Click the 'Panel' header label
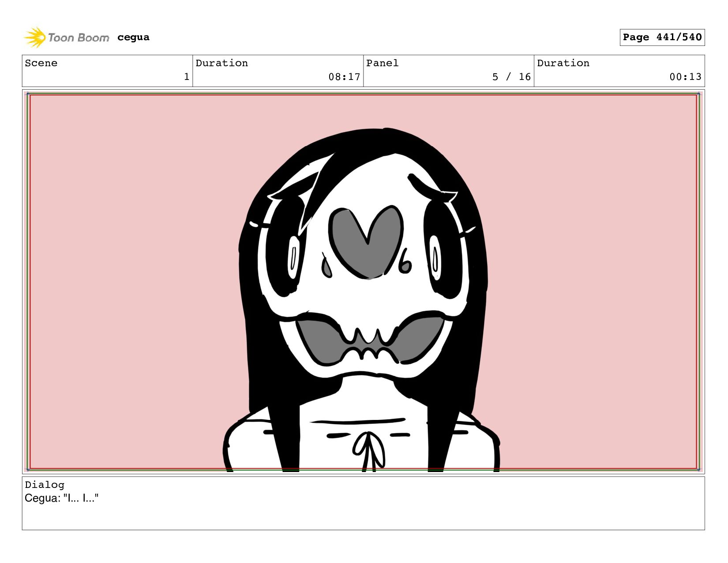 pos(382,63)
